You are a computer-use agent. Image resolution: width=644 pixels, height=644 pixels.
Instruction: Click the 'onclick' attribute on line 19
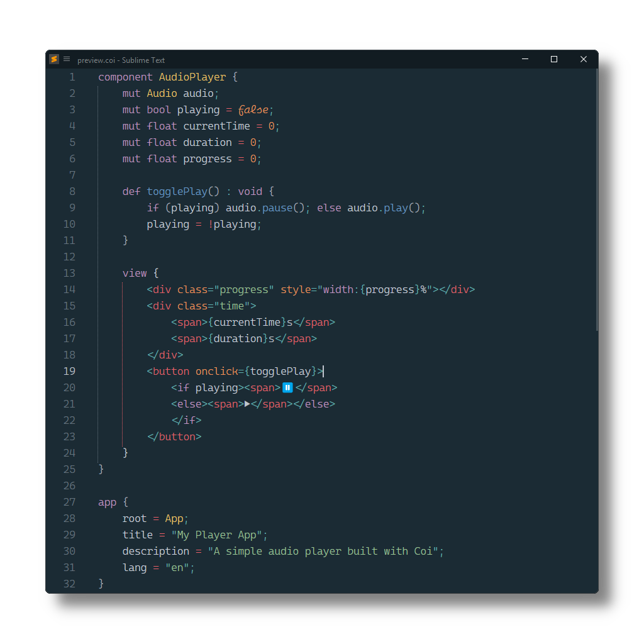(216, 371)
